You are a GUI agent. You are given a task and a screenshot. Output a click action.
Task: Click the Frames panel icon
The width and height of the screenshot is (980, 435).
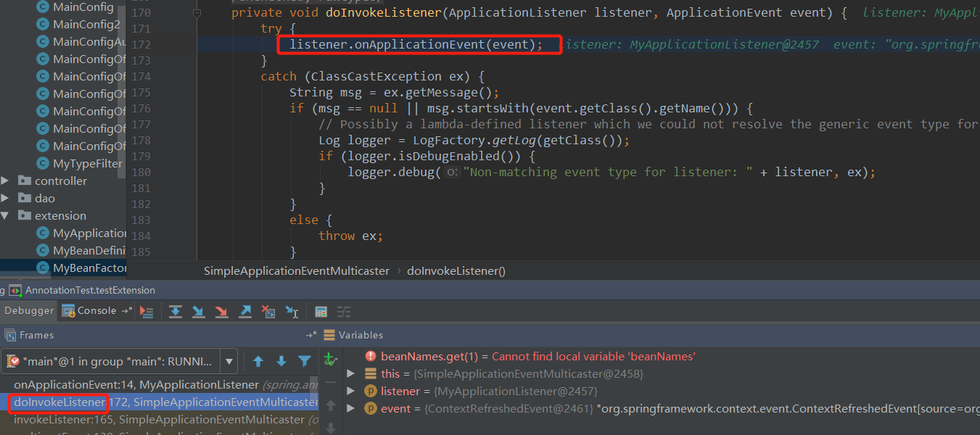point(10,335)
